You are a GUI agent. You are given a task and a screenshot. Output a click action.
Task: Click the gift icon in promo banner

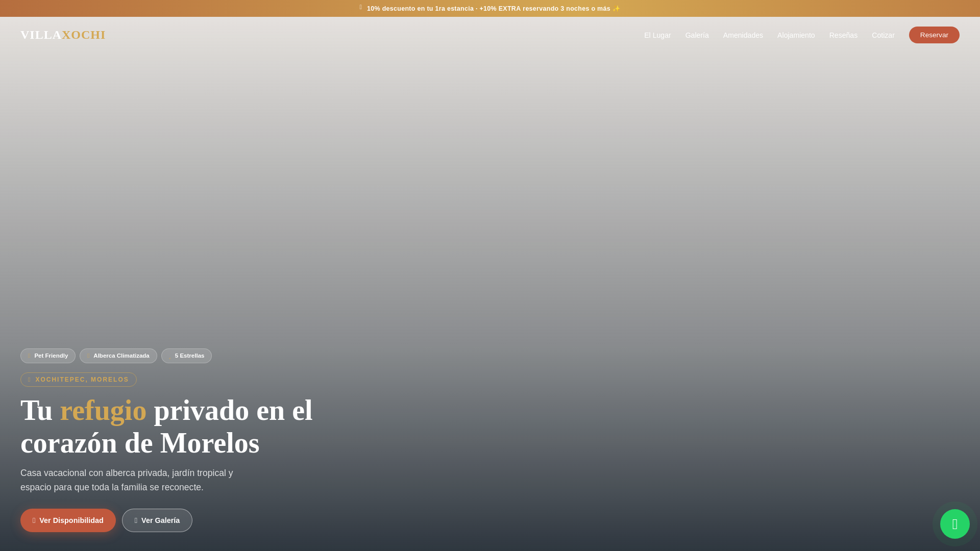pyautogui.click(x=361, y=8)
